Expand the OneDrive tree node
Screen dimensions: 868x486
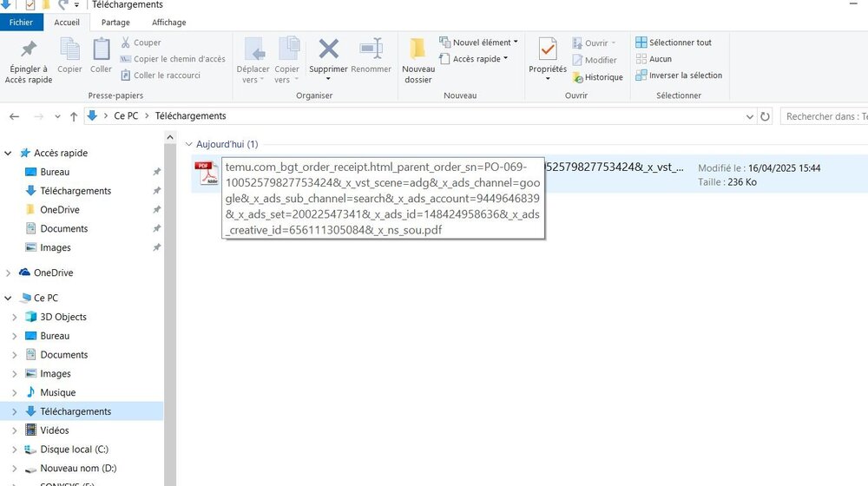pyautogui.click(x=9, y=273)
